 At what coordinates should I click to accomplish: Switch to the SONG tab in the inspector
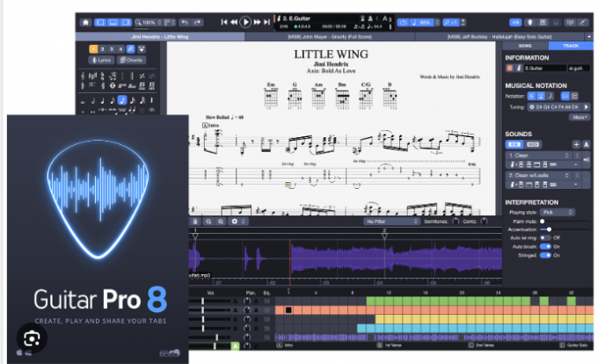click(524, 44)
